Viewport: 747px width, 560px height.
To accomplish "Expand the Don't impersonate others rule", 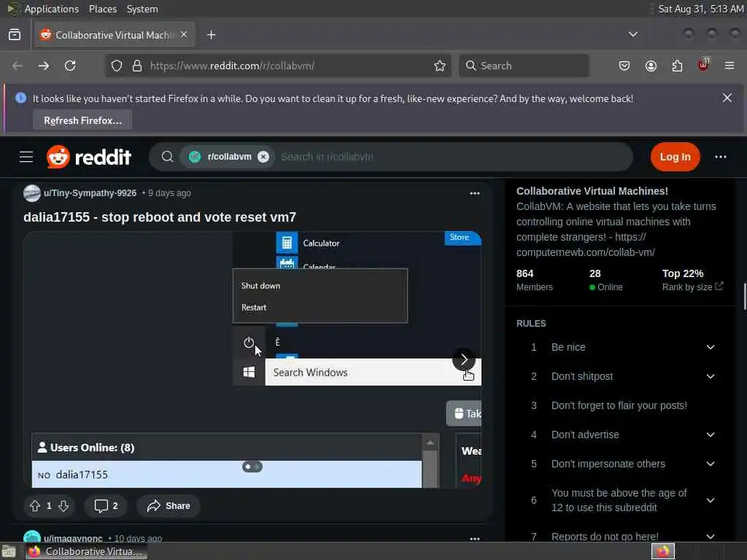I will [711, 464].
